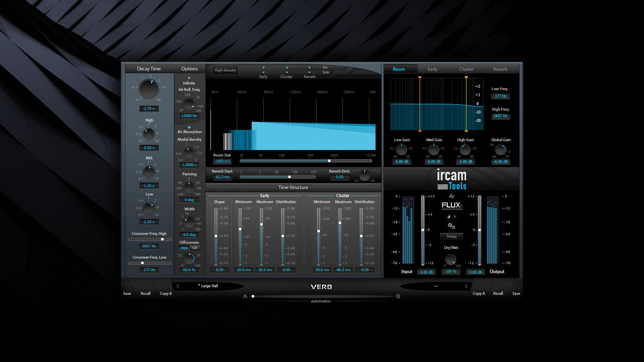Toggle the Infinite LED in Options
Viewport: 644px width, 362px height.
[189, 78]
